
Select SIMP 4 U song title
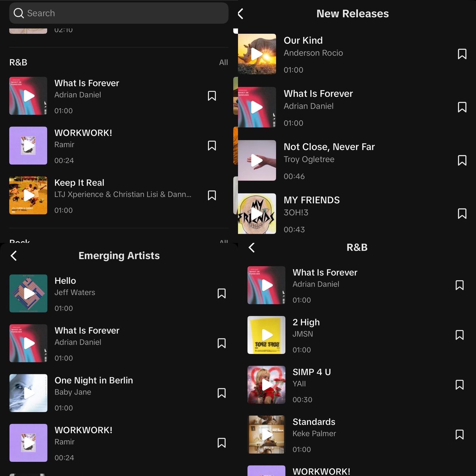(x=311, y=372)
